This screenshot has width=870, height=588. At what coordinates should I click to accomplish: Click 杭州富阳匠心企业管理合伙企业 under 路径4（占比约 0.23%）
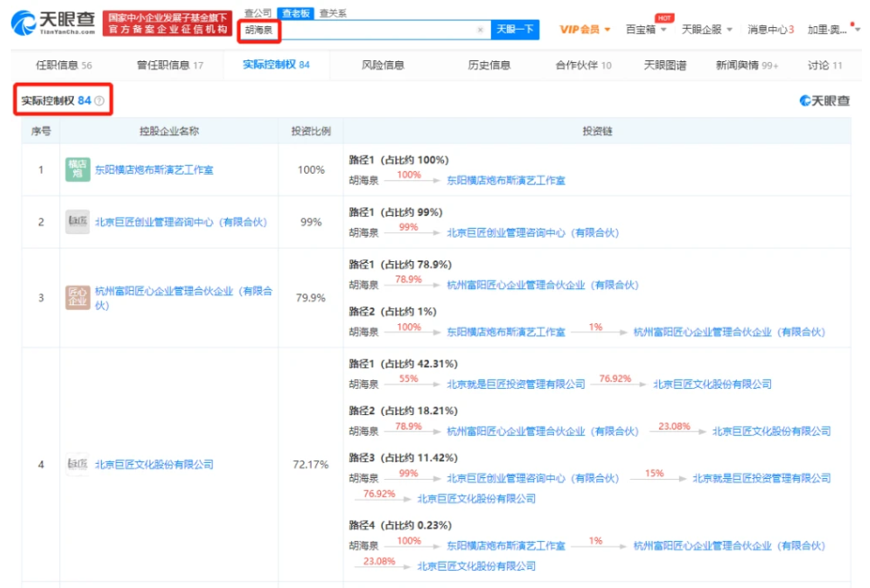730,546
